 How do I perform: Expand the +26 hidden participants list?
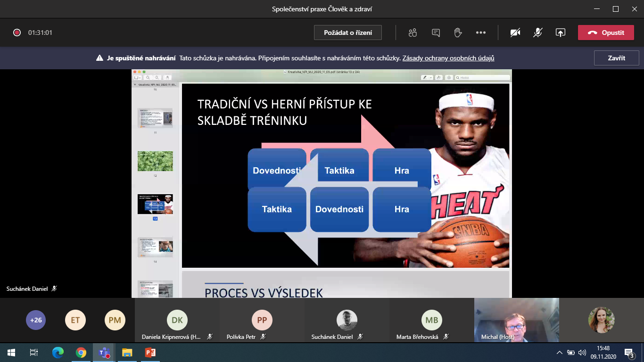click(36, 320)
